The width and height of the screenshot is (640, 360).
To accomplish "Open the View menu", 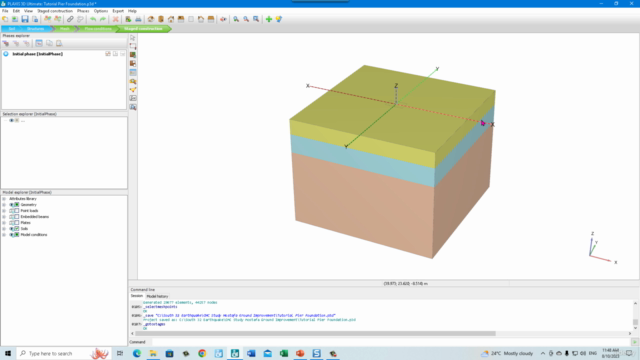I will click(x=28, y=11).
